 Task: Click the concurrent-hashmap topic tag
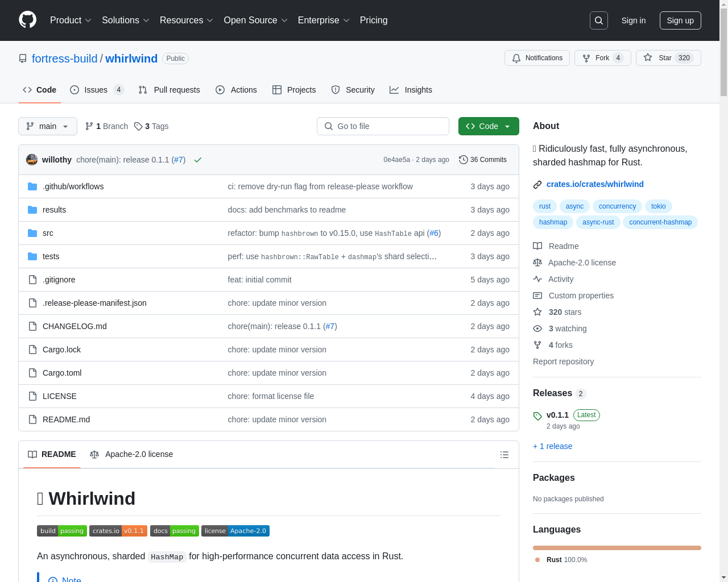click(660, 222)
